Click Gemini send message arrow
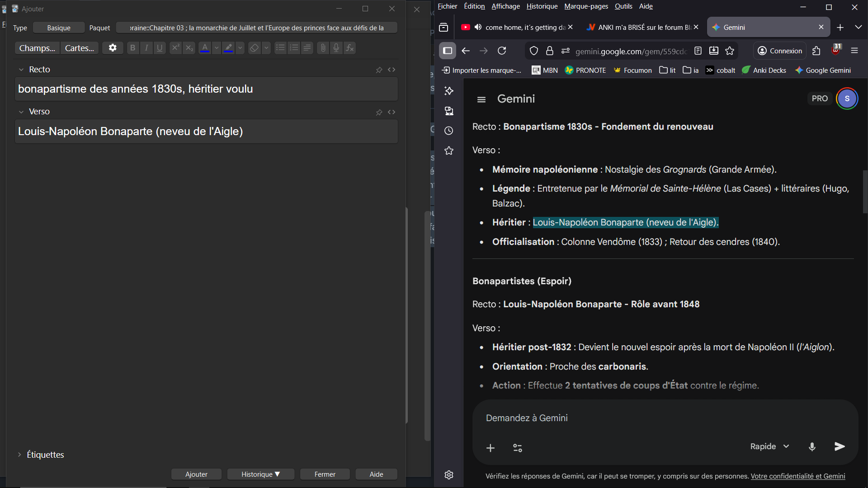 [839, 446]
